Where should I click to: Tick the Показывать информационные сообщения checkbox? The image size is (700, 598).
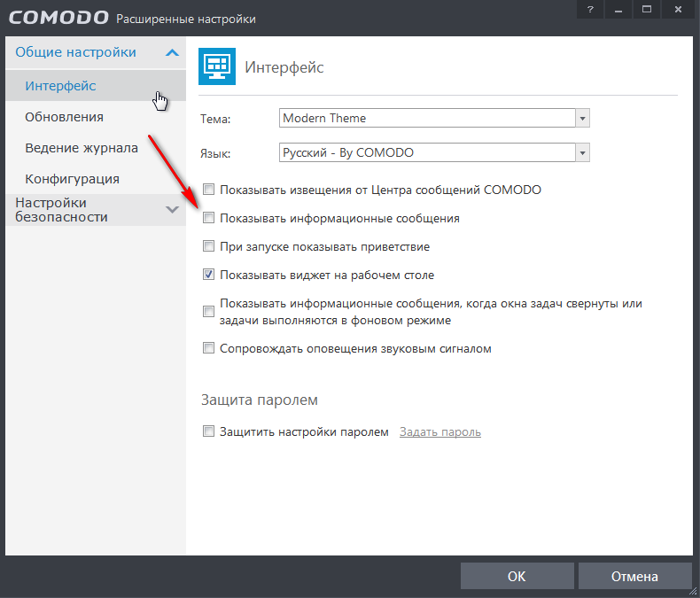(x=209, y=218)
